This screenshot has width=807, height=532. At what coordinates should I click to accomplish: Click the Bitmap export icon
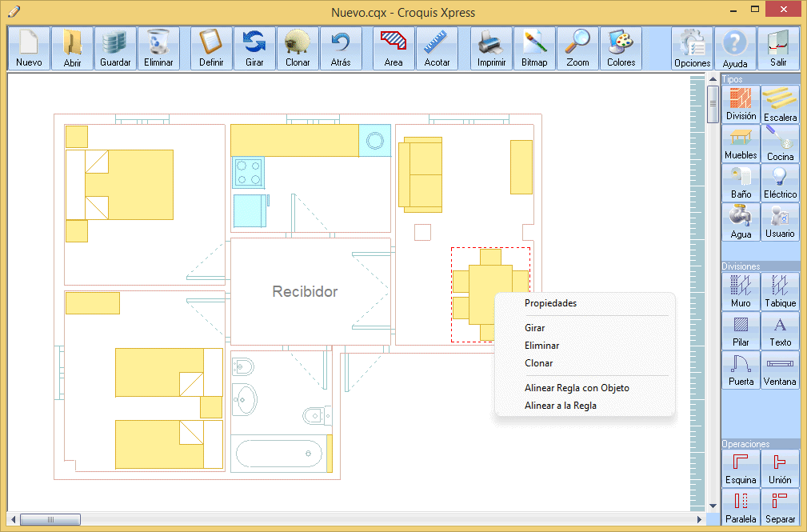tap(534, 49)
